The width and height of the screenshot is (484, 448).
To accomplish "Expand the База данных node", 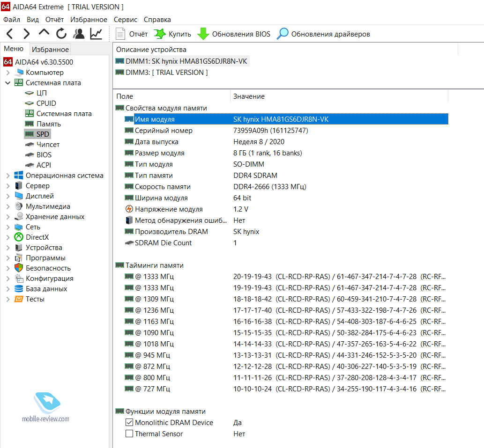I will [8, 289].
